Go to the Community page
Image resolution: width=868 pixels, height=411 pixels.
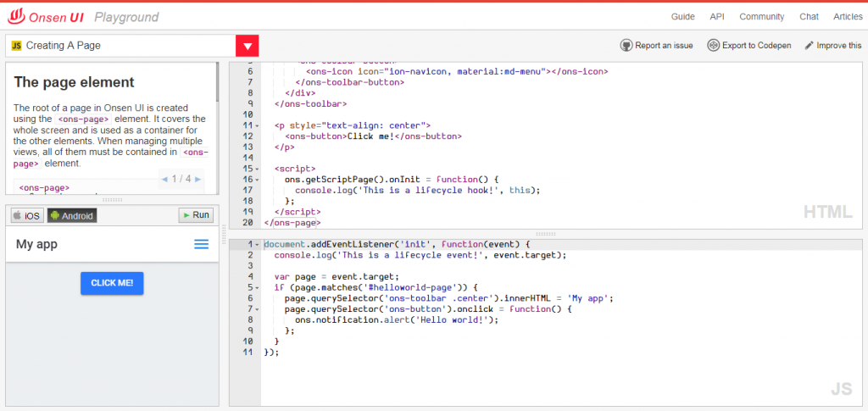pyautogui.click(x=762, y=17)
